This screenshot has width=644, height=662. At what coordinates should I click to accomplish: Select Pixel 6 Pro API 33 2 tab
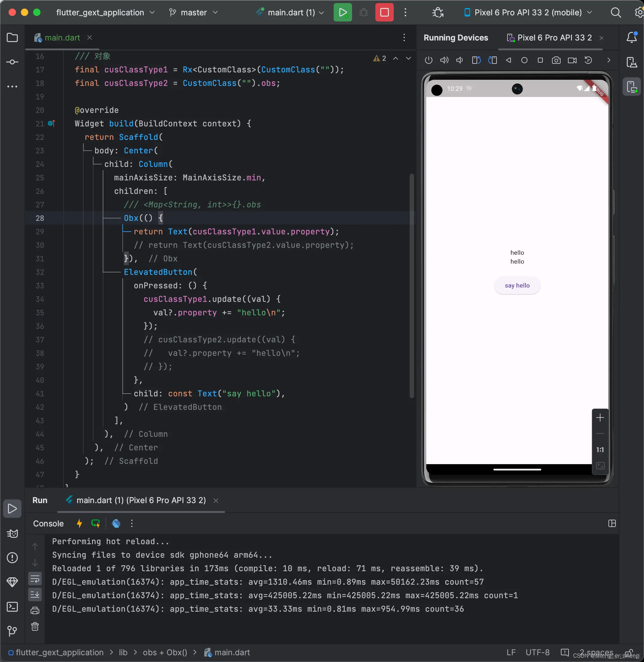coord(554,37)
